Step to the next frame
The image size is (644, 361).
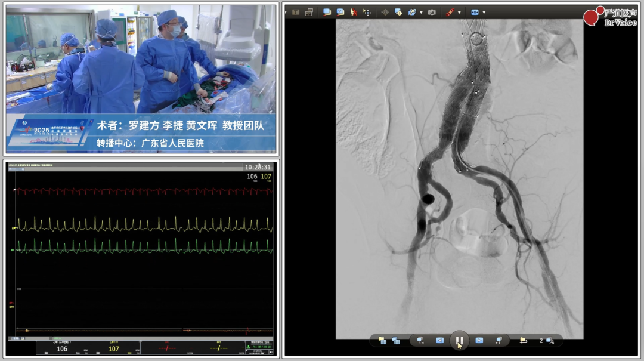tap(479, 340)
